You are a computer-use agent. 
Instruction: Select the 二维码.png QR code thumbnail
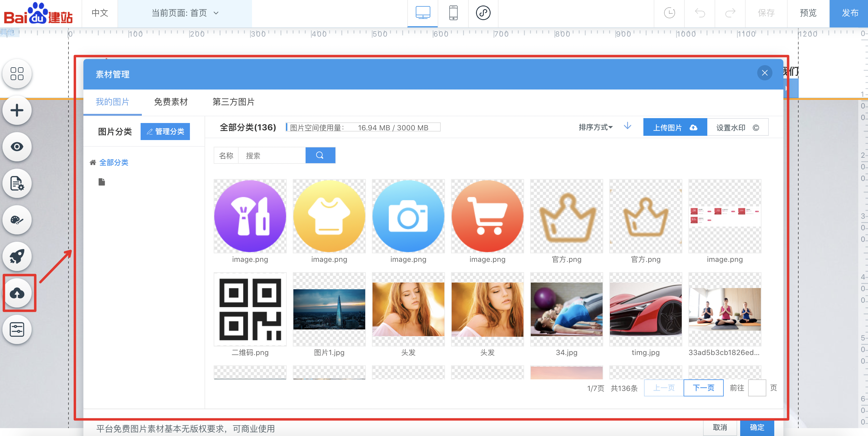250,309
